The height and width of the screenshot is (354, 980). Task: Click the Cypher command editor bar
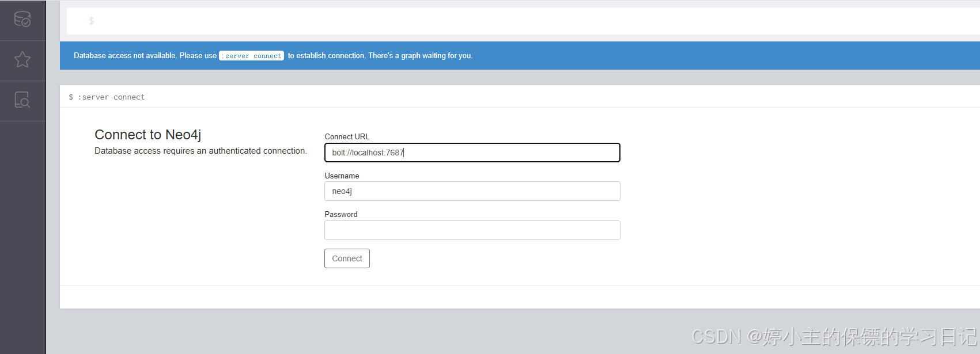pyautogui.click(x=523, y=21)
